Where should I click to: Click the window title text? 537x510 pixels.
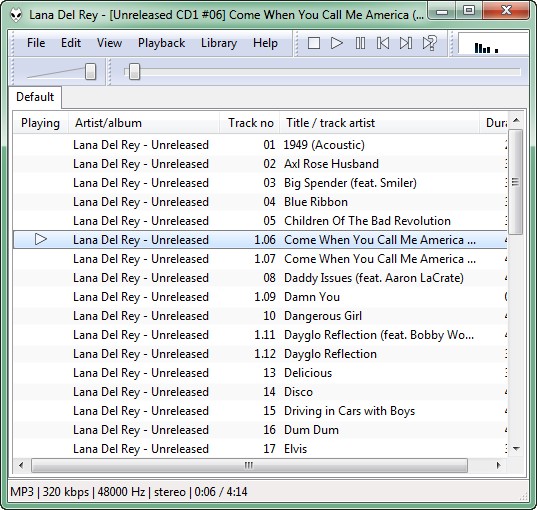click(226, 15)
